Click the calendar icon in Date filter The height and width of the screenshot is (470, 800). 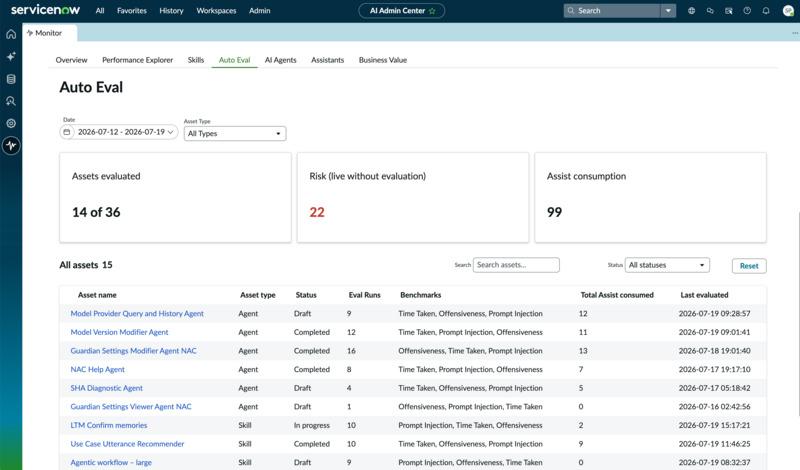67,132
